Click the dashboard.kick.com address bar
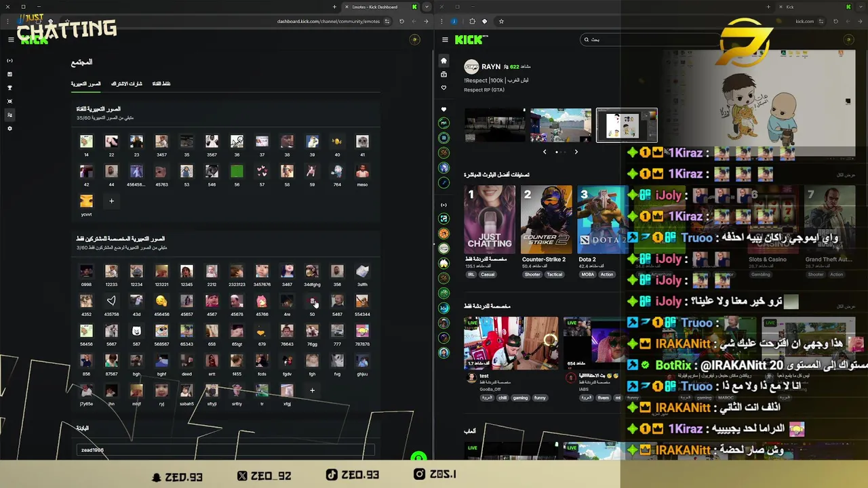This screenshot has width=868, height=488. pyautogui.click(x=328, y=21)
